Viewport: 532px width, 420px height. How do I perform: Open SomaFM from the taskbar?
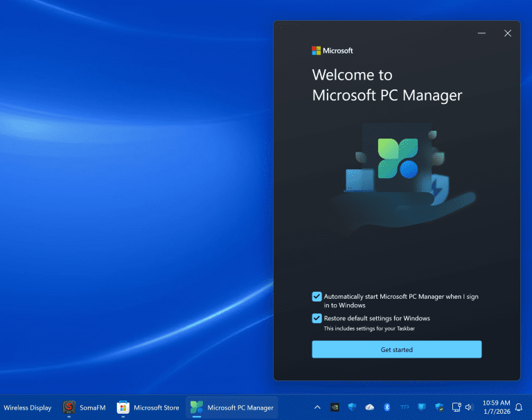[85, 408]
